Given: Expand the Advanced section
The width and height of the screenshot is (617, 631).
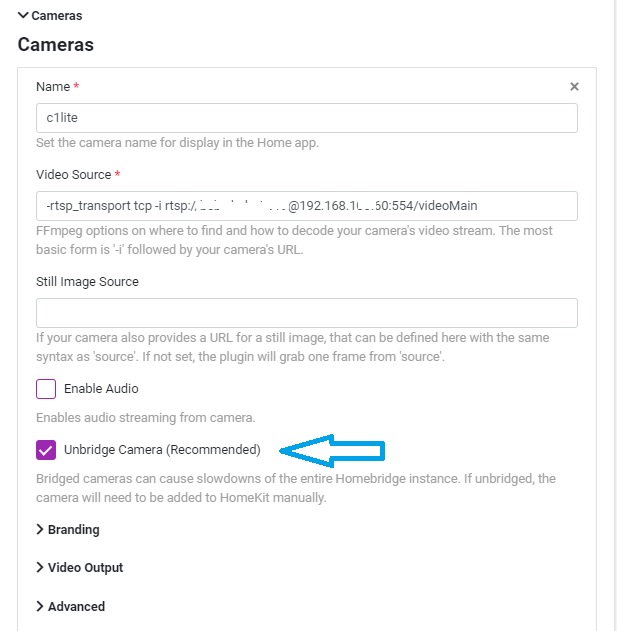Looking at the screenshot, I should pyautogui.click(x=76, y=606).
